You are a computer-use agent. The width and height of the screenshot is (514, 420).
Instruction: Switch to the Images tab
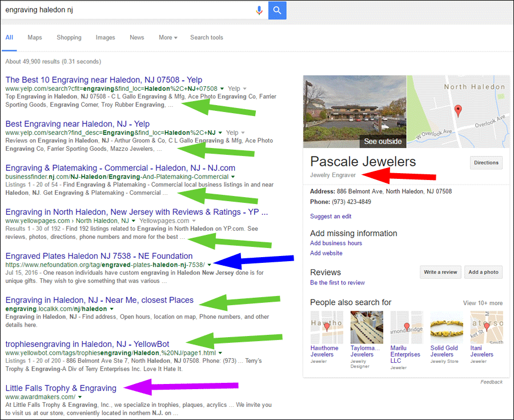pyautogui.click(x=105, y=37)
